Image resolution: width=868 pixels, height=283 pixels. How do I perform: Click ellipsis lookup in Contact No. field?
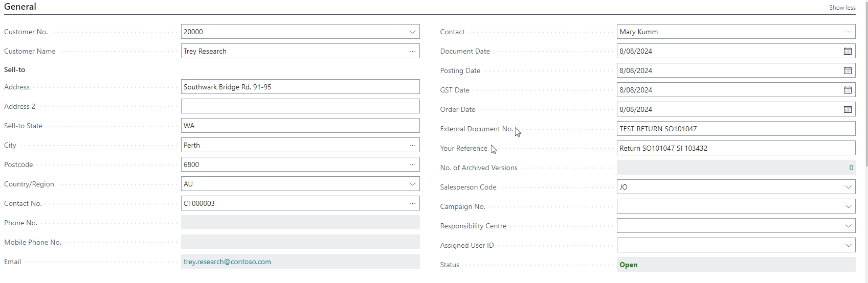[x=412, y=203]
